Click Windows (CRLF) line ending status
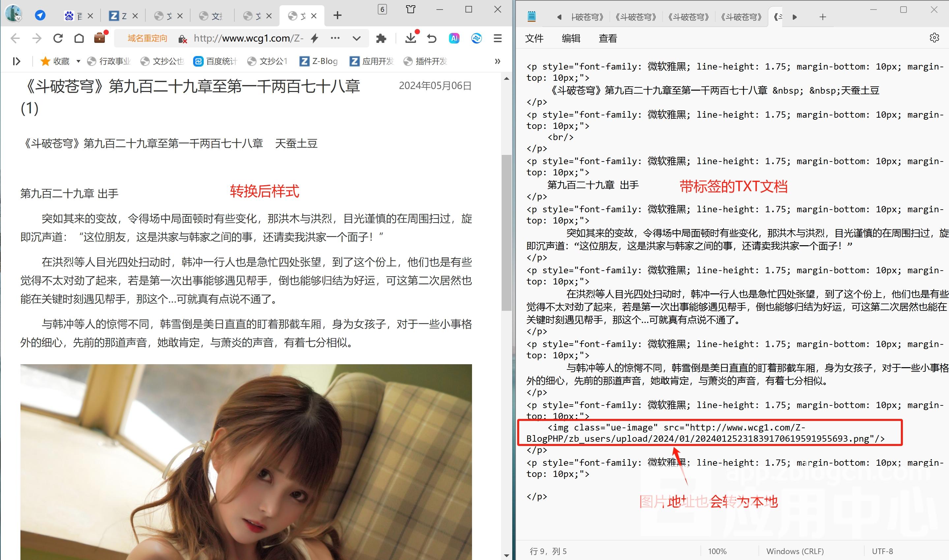The height and width of the screenshot is (560, 949). [x=795, y=551]
